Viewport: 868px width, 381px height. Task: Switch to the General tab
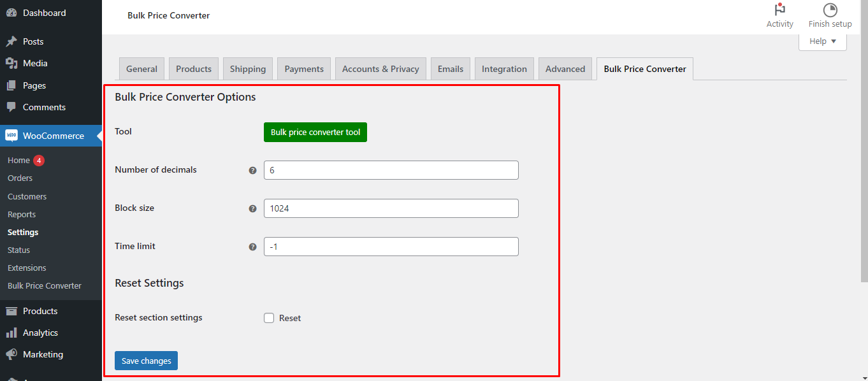coord(141,69)
